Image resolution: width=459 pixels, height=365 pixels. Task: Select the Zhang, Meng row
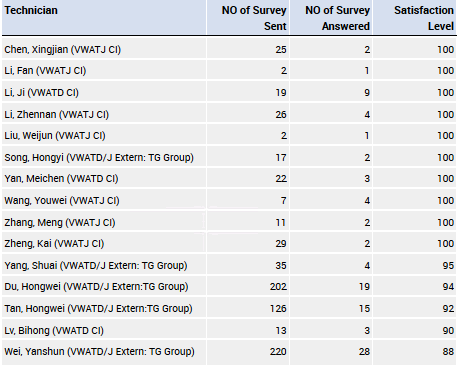[x=229, y=222]
